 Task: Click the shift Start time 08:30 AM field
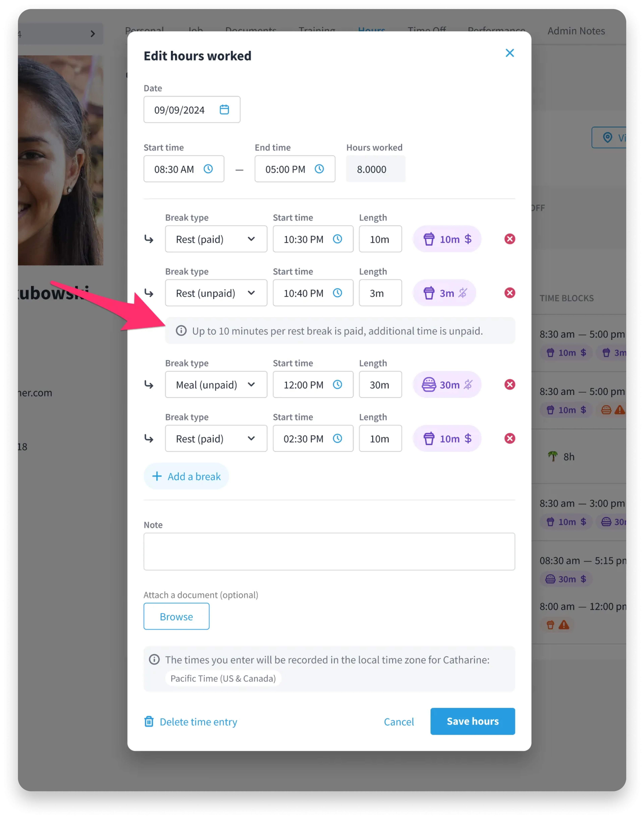(184, 169)
